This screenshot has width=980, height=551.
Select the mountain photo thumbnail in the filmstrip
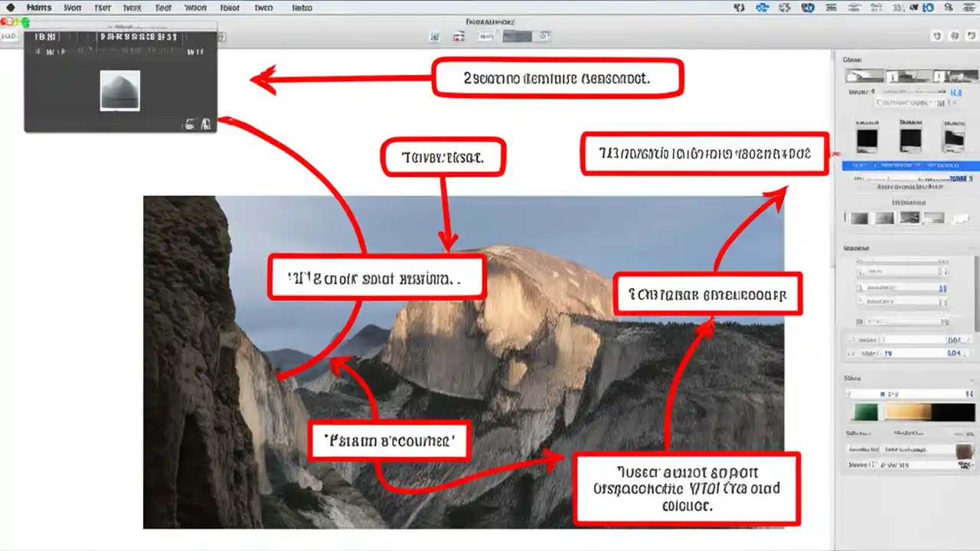[120, 90]
